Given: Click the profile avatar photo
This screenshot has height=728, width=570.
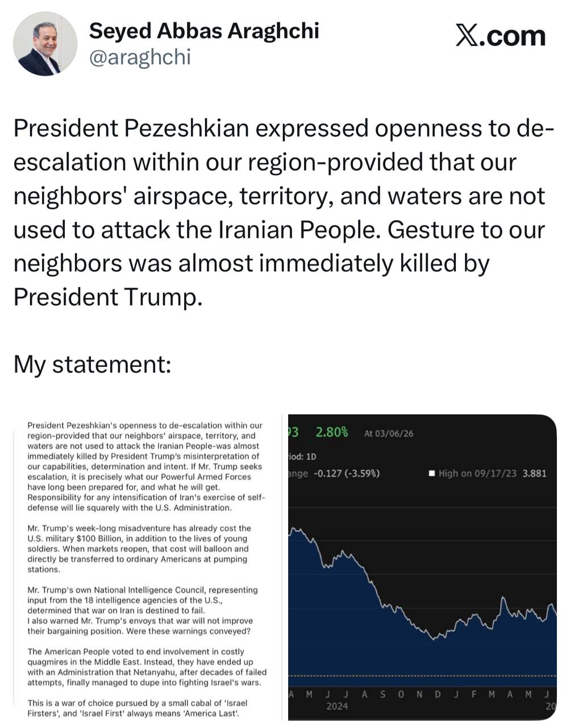Looking at the screenshot, I should click(45, 44).
